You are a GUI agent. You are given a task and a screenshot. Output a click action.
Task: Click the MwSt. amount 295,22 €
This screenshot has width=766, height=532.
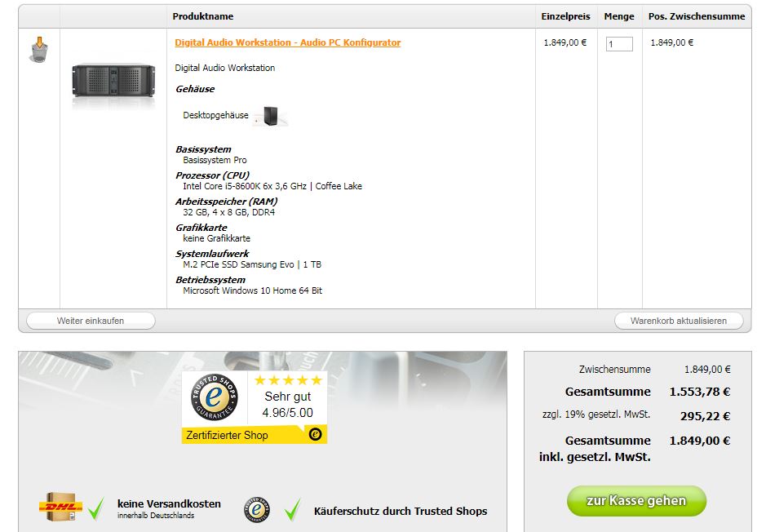pos(705,416)
